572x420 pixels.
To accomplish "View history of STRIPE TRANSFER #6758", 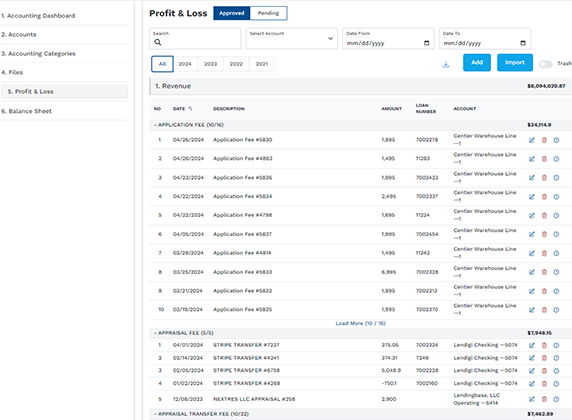I will click(x=556, y=371).
